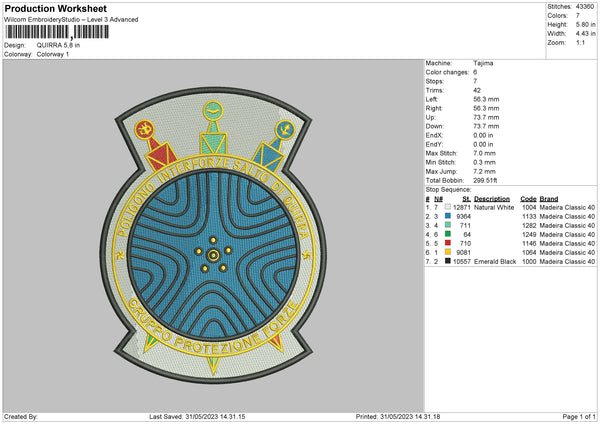Click thread code '1064'
Image resolution: width=600 pixels, height=424 pixels.
click(529, 253)
